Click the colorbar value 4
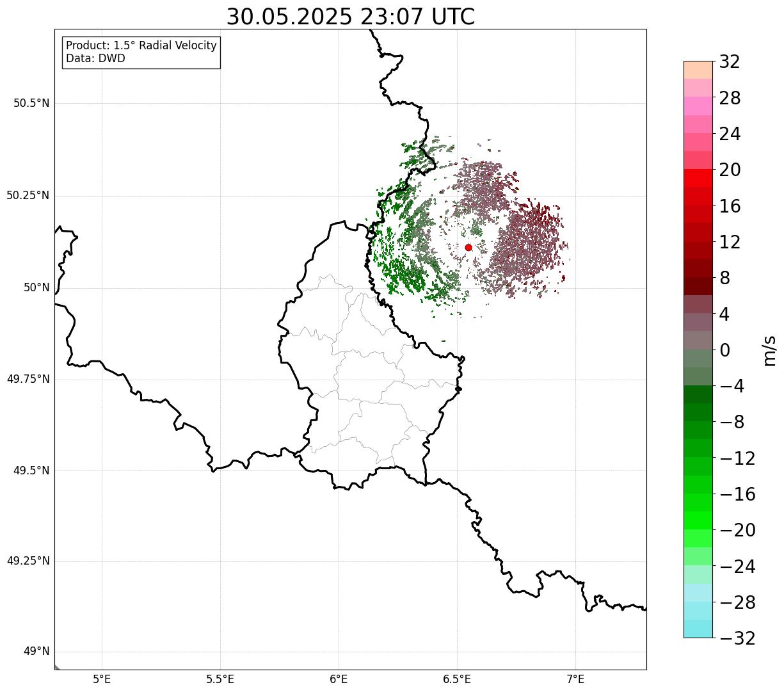 pyautogui.click(x=724, y=314)
